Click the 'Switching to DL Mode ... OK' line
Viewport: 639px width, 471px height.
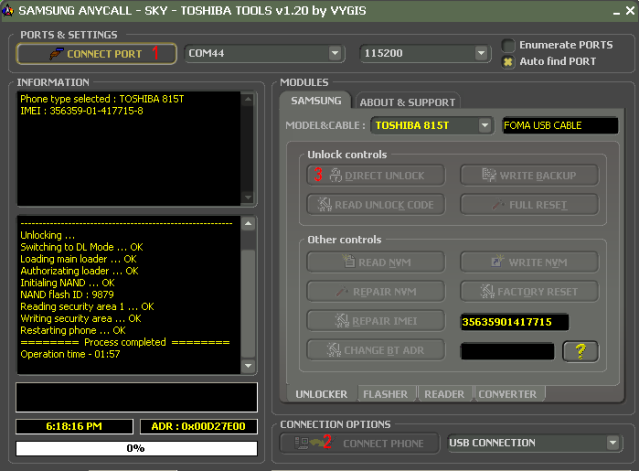[x=82, y=247]
